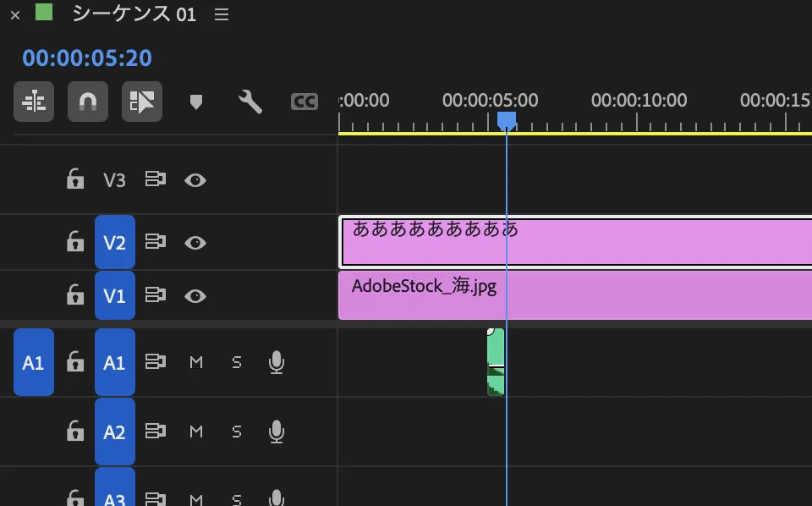
Task: Enable voice-over record microphone on A1
Action: (276, 363)
